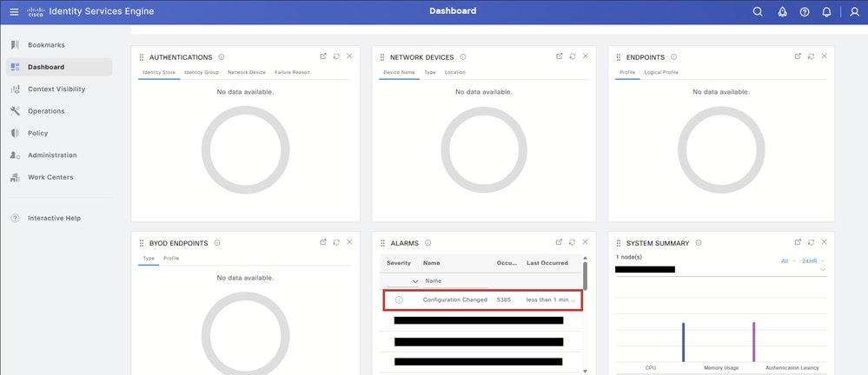Select the Logical Profile tab in Endpoints
868x375 pixels.
(x=661, y=72)
